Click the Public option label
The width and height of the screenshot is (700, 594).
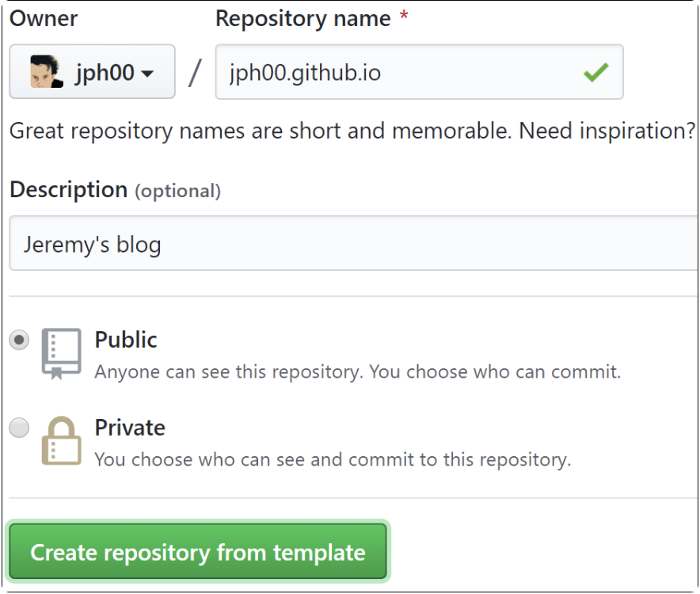pyautogui.click(x=126, y=340)
